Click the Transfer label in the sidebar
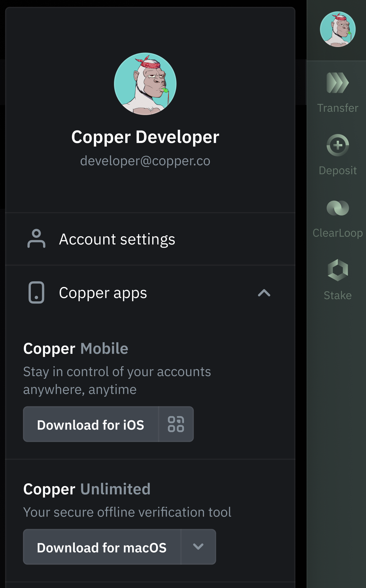366x588 pixels. coord(338,108)
